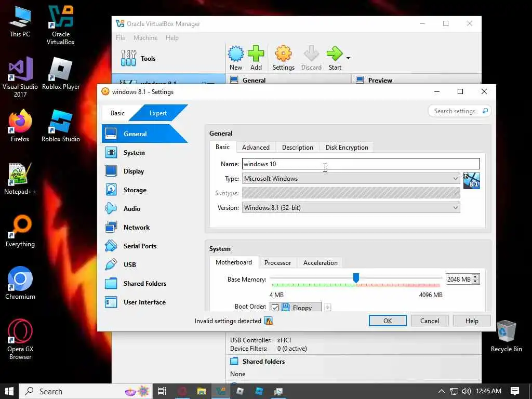This screenshot has width=532, height=399.
Task: Switch to the Advanced tab
Action: point(256,147)
